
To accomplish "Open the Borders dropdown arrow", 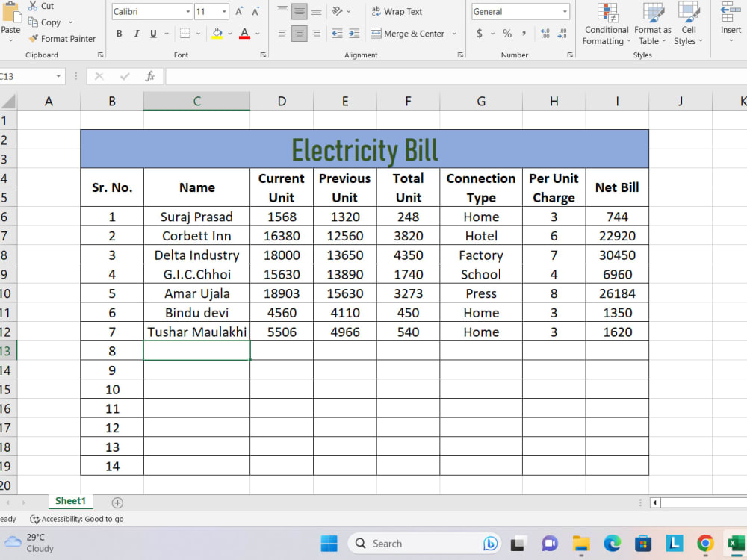I will (198, 34).
